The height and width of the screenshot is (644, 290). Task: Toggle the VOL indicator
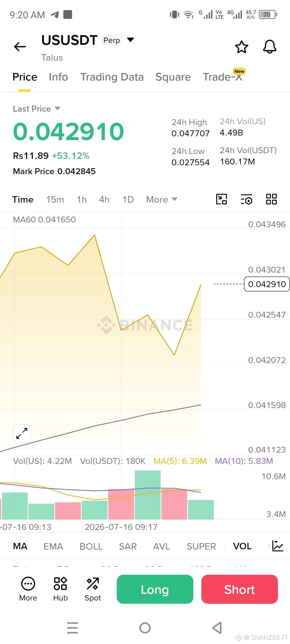(242, 546)
